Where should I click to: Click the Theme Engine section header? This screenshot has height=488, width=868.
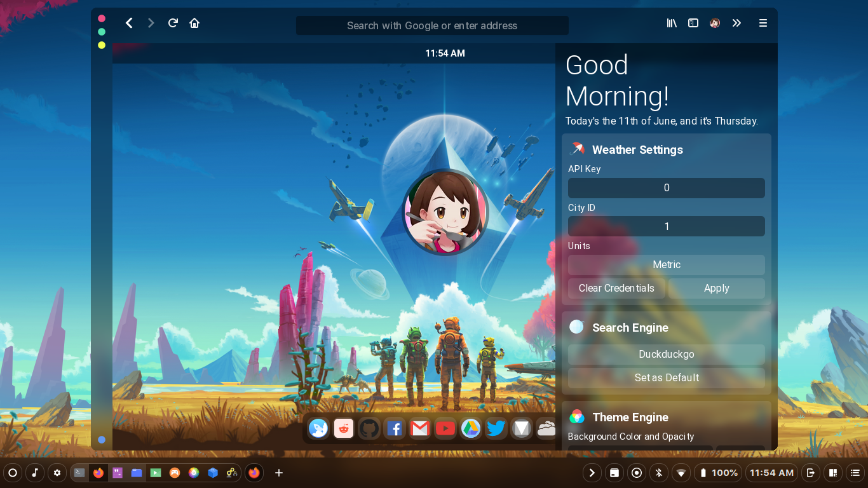pyautogui.click(x=630, y=417)
